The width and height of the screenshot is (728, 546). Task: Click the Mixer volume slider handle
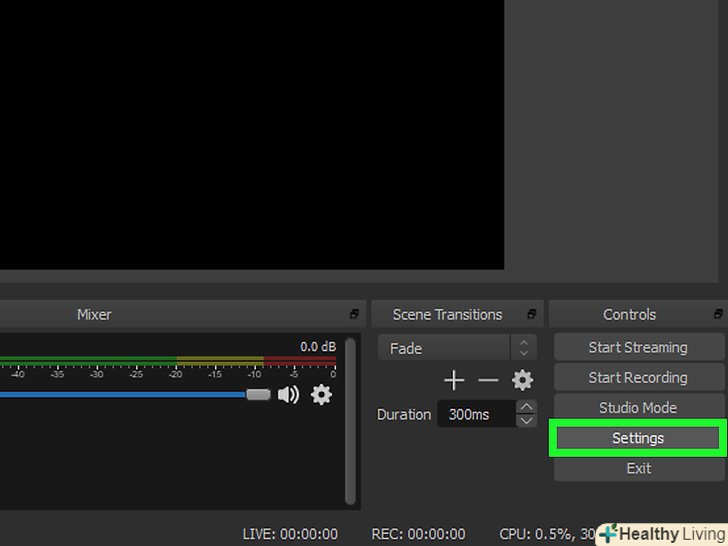click(258, 395)
